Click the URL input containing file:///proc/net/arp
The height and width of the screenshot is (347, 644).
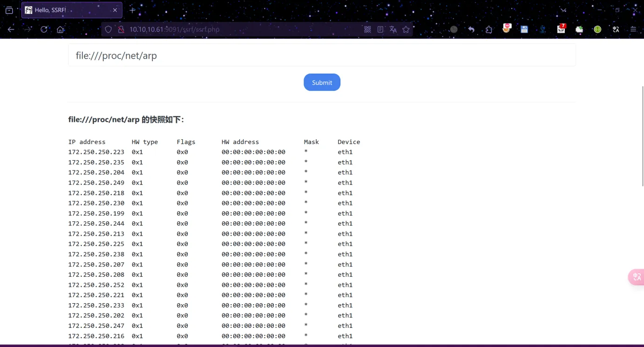coord(322,55)
